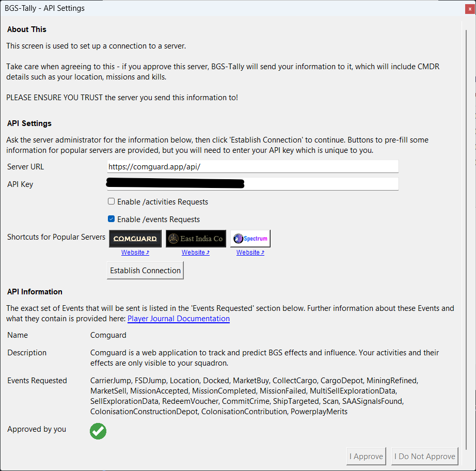This screenshot has width=476, height=471.
Task: Click the 'API Information' heading
Action: (35, 291)
